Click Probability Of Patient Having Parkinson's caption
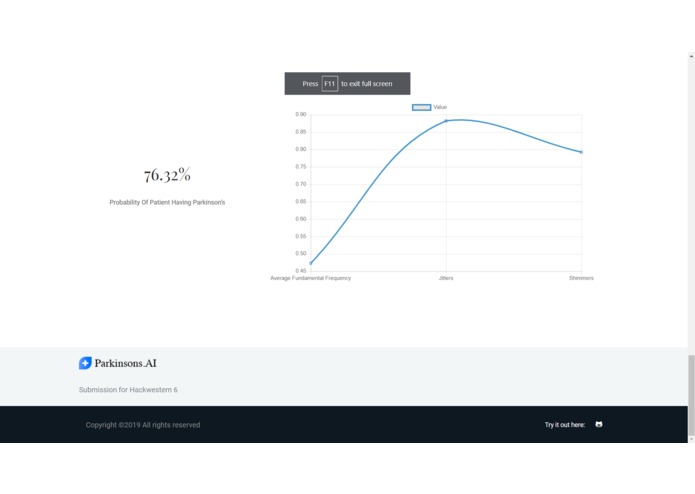 click(x=167, y=202)
